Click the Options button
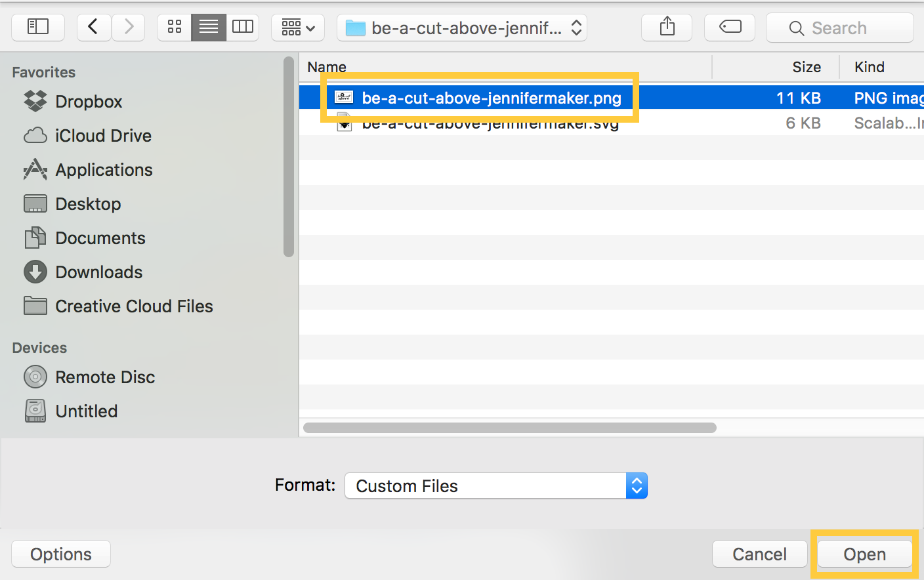 coord(61,554)
